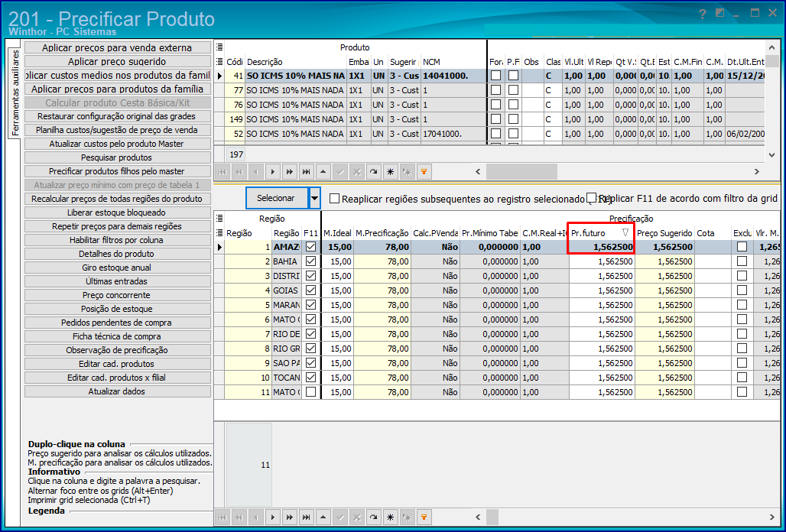Open Ficha técnica de compra
This screenshot has width=786, height=532.
tap(117, 336)
